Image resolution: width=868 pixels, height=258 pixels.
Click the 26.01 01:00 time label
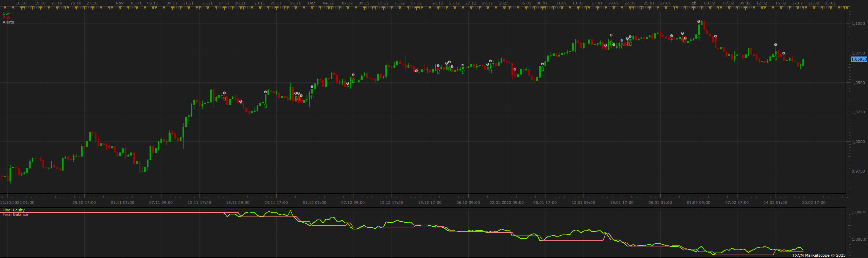click(x=660, y=203)
